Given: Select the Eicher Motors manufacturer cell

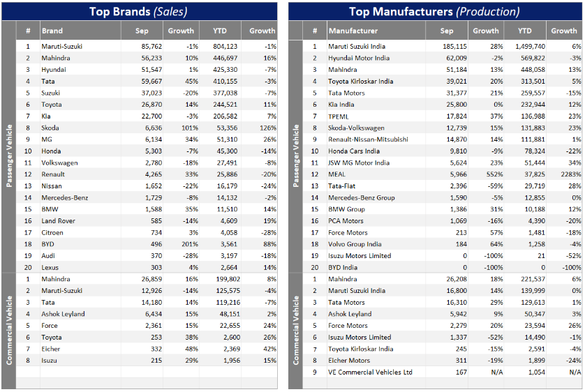Looking at the screenshot, I should pos(349,361).
